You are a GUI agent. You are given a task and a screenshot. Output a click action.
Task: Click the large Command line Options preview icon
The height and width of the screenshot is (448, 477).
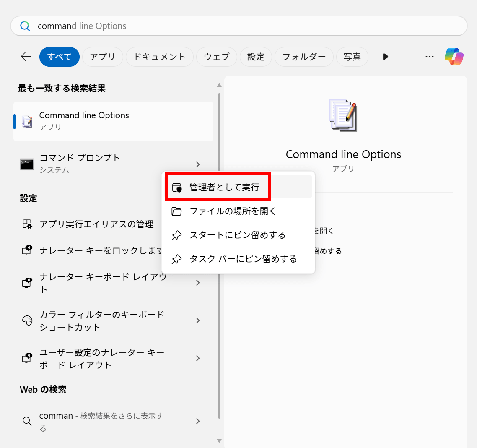point(343,115)
